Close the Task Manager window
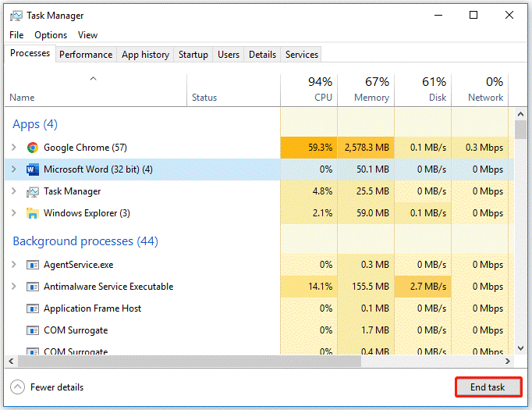This screenshot has height=410, width=532. click(x=509, y=16)
